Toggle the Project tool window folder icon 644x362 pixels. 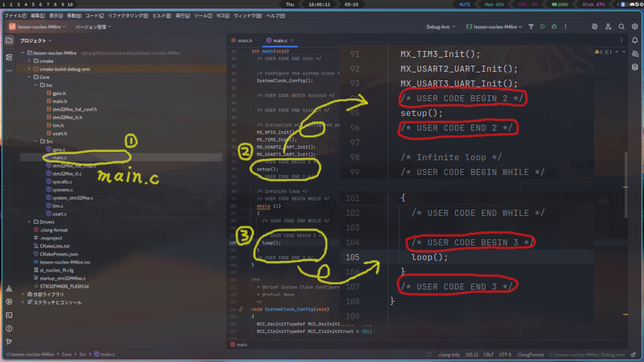[9, 40]
